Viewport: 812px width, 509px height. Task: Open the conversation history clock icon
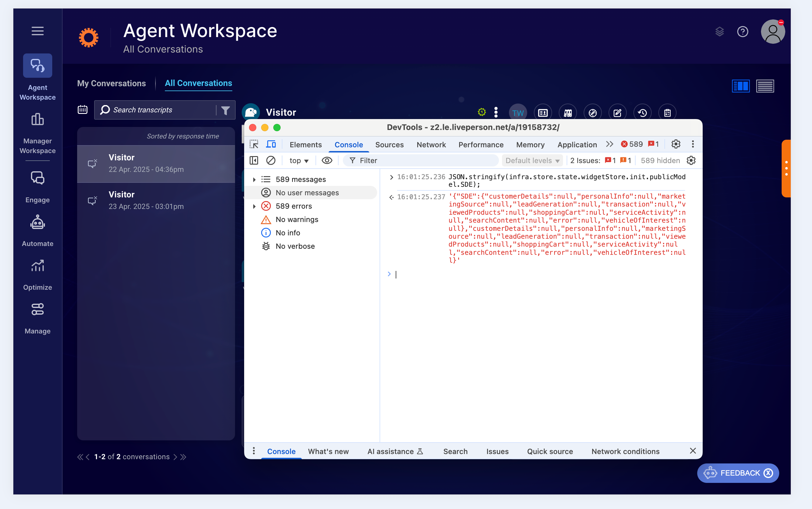point(642,113)
